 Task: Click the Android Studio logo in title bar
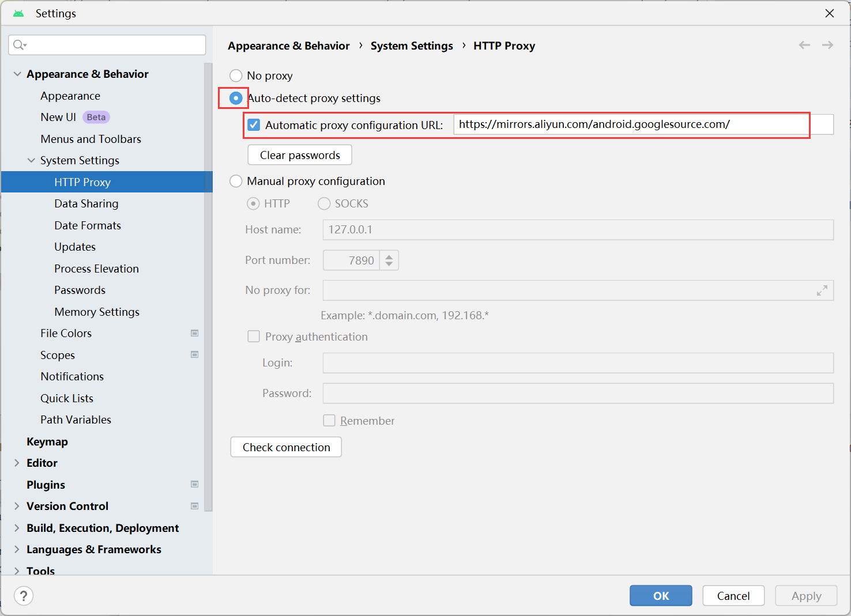coord(18,13)
